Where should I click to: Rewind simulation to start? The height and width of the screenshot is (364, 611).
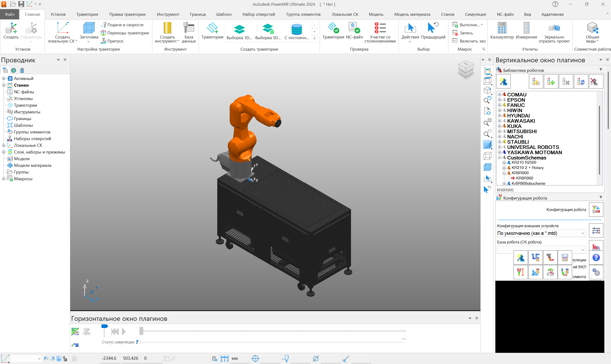click(115, 332)
